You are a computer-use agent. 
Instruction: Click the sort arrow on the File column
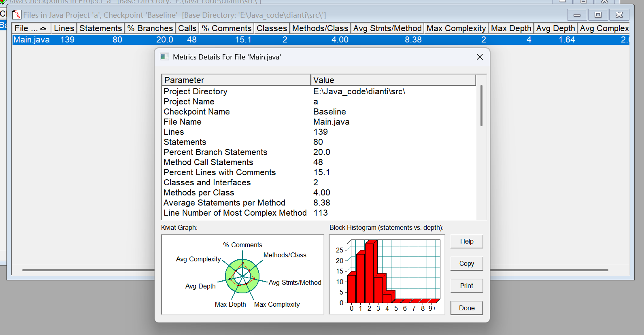click(x=43, y=28)
